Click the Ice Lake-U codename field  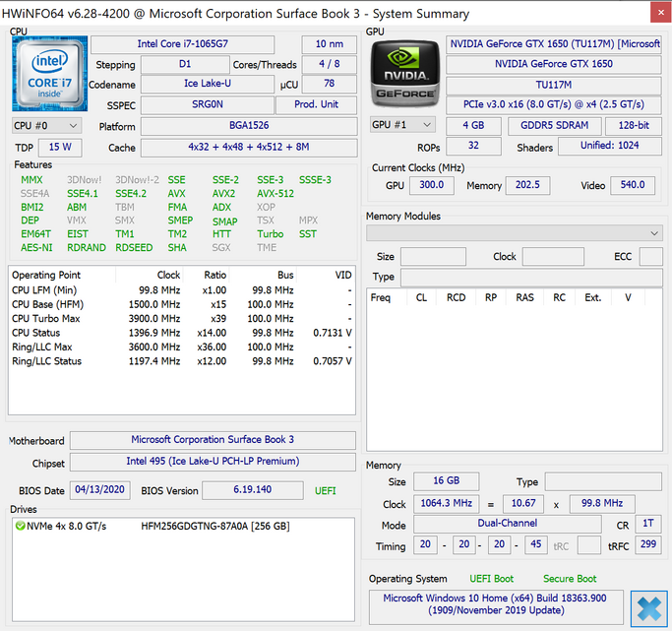206,84
